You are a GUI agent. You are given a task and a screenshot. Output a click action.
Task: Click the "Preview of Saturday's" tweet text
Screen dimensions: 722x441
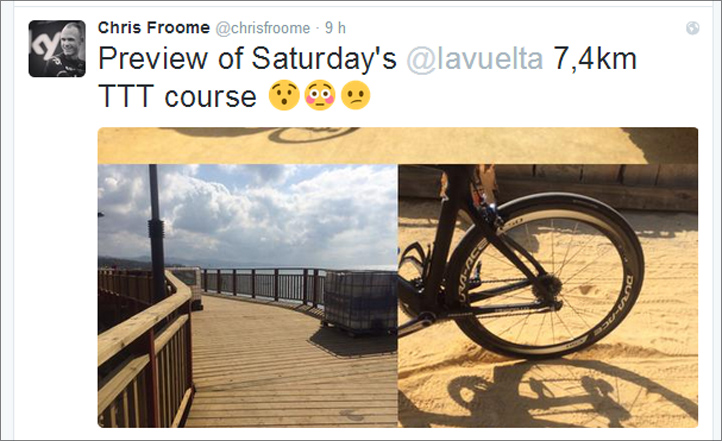click(247, 59)
